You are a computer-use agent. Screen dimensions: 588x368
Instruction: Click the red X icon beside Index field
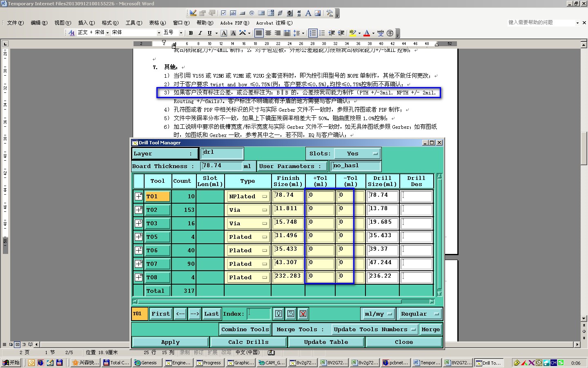(x=303, y=314)
